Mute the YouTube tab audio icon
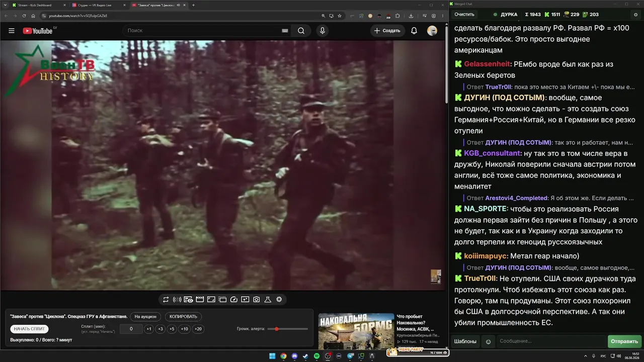 [x=178, y=5]
